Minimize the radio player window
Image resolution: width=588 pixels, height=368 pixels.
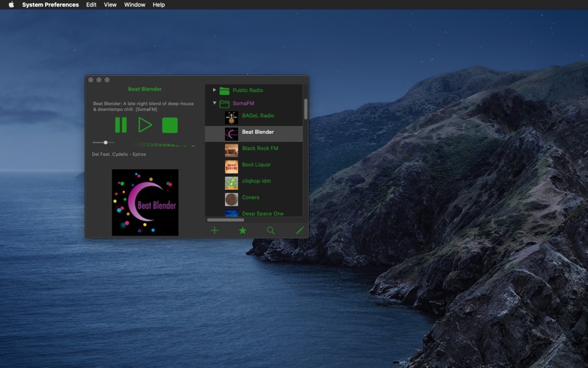(99, 79)
